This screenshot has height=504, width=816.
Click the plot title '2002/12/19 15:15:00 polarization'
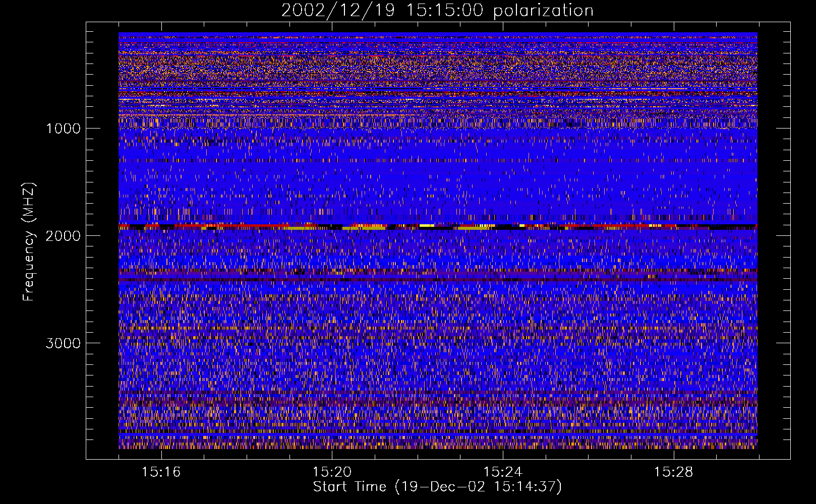pyautogui.click(x=437, y=10)
